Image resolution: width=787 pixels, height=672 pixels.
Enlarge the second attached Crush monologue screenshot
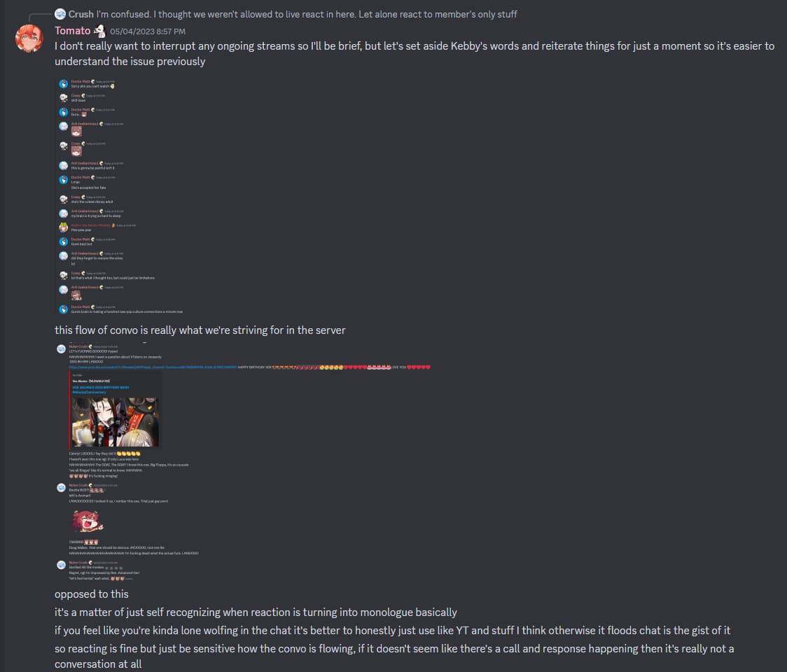244,462
